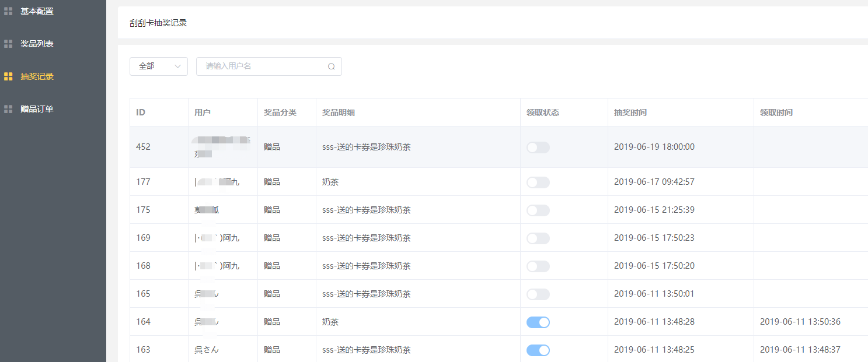Image resolution: width=868 pixels, height=362 pixels.
Task: Click the grid icon beside 赠品订单
Action: (x=8, y=109)
